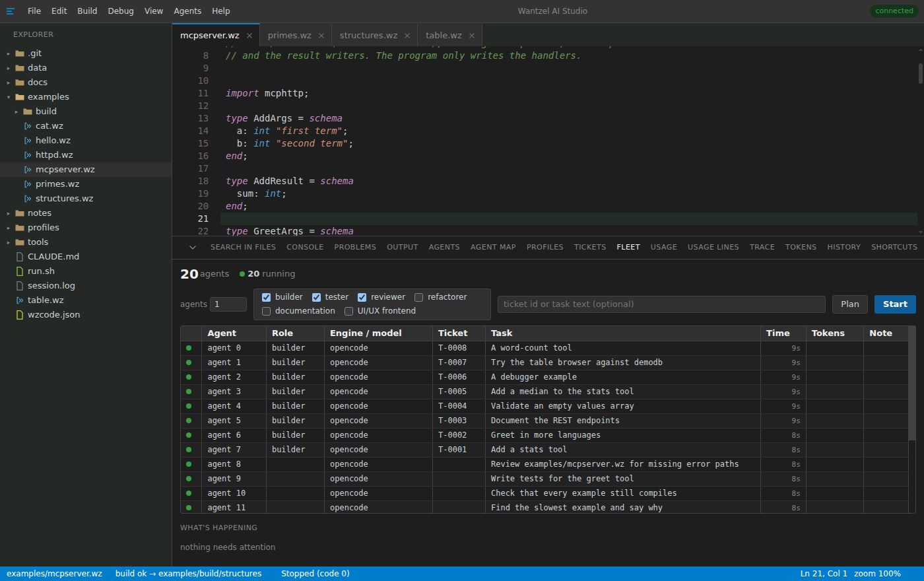The width and height of the screenshot is (924, 581).
Task: Click the wzcode.json file icon
Action: tap(20, 315)
